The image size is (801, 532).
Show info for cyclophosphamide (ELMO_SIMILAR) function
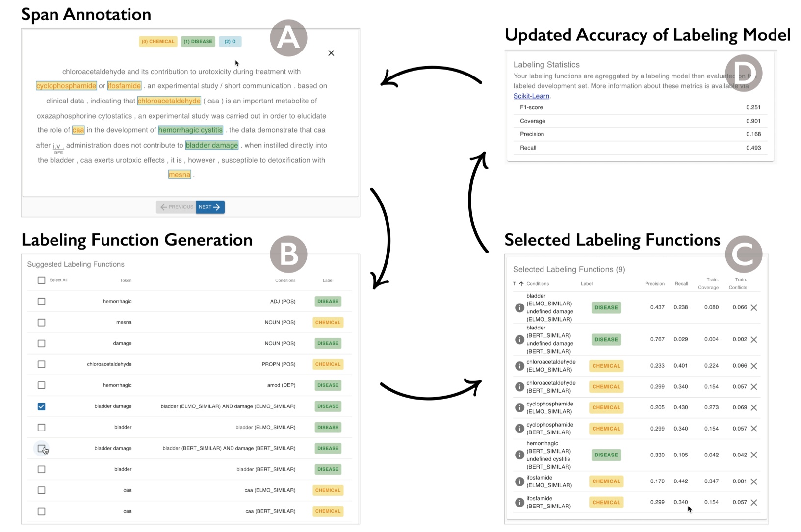pos(519,408)
